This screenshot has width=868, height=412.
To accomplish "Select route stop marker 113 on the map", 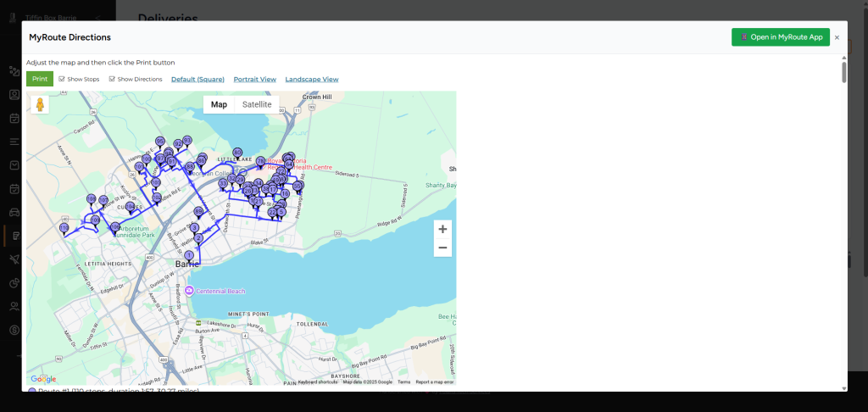I will click(x=64, y=228).
